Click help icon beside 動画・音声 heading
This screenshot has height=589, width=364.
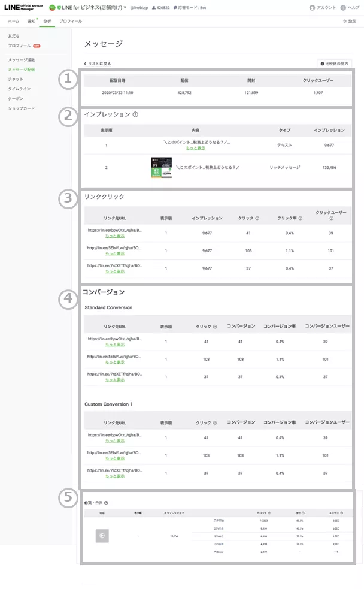coord(106,502)
